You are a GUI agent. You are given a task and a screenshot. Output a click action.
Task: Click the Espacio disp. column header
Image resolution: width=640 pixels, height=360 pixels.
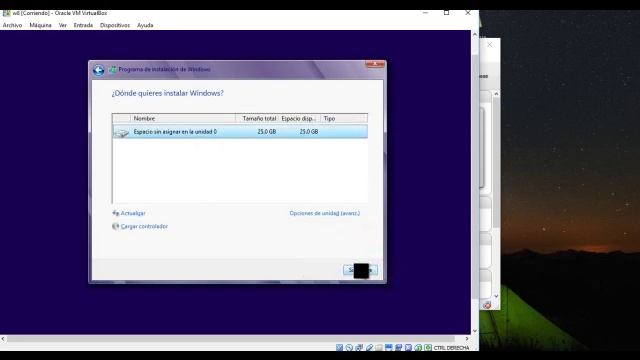(x=299, y=118)
